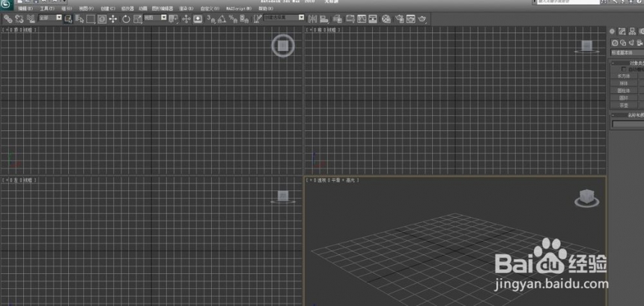Screen dimensions: 644x306
Task: Click the object name input field
Action: click(628, 124)
